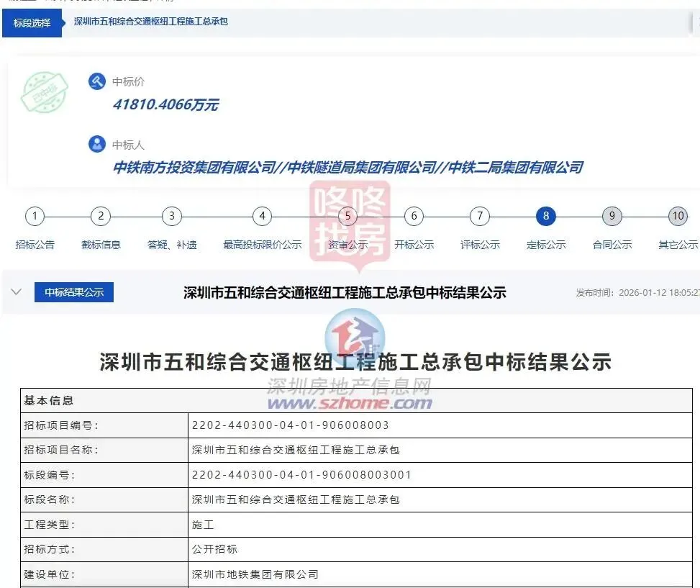Go to step 4 最高投标限价公示
The image size is (700, 588).
[x=263, y=216]
